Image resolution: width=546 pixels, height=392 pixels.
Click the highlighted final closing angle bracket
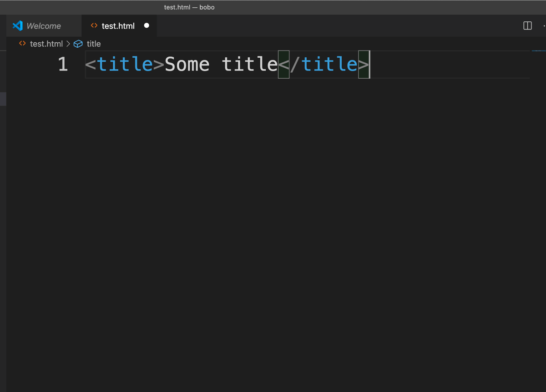[364, 65]
